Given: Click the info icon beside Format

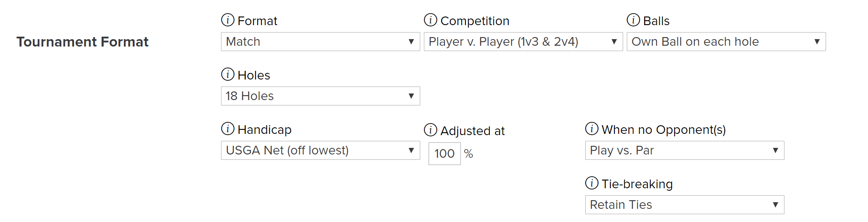Looking at the screenshot, I should (228, 20).
